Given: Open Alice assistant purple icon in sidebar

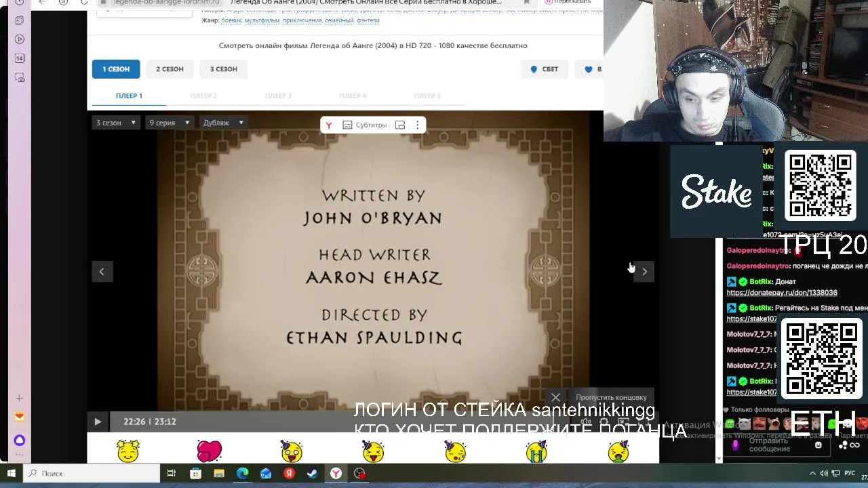Looking at the screenshot, I should coord(20,441).
